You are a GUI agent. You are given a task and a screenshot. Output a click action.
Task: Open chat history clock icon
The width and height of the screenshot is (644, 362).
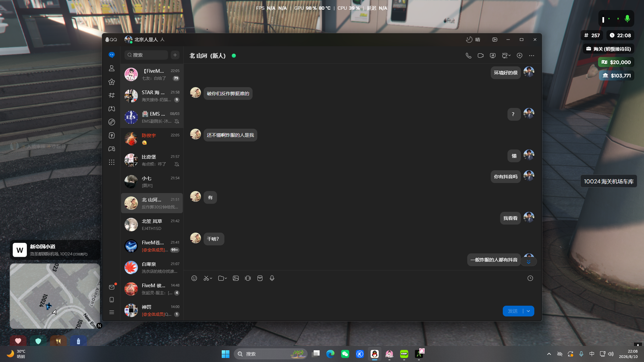530,278
